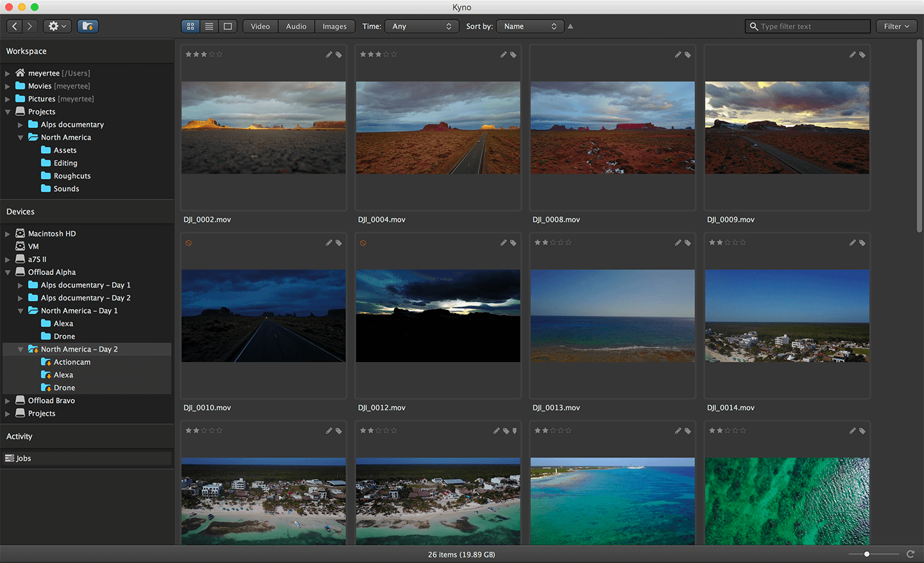The image size is (924, 563).
Task: Expand the Alps documentary project folder
Action: (20, 124)
